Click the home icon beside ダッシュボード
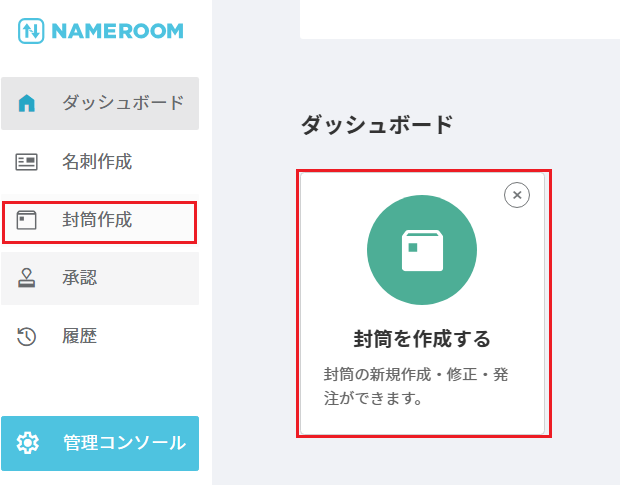The height and width of the screenshot is (485, 621). [x=27, y=103]
